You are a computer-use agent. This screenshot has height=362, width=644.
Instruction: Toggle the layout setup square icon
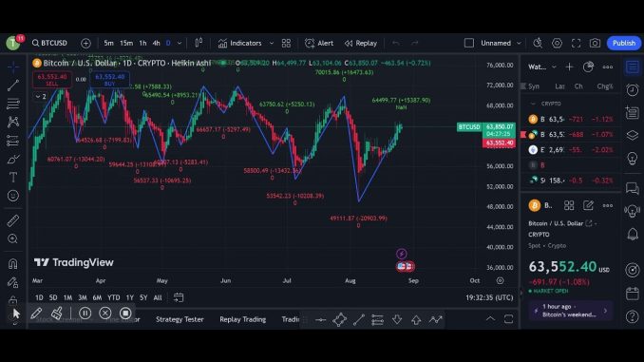pos(468,43)
